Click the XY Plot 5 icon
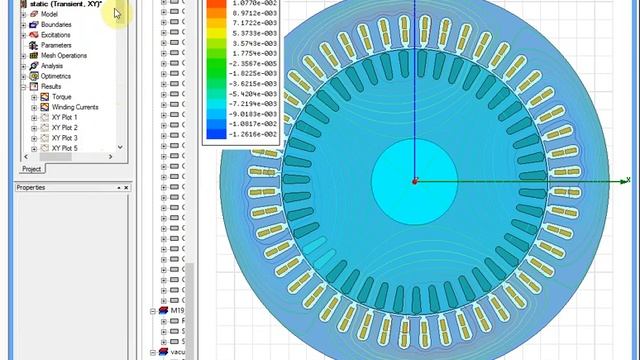Image resolution: width=640 pixels, height=360 pixels. coord(44,148)
